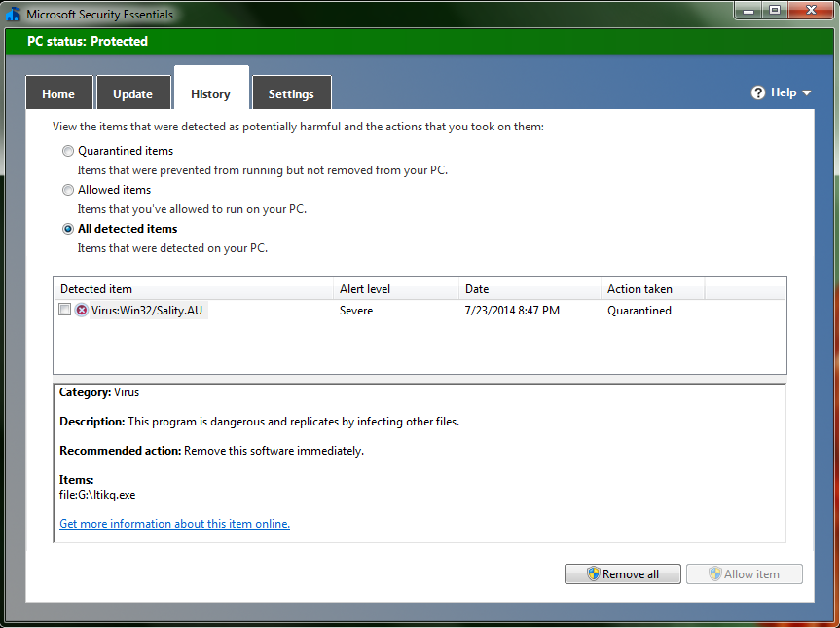
Task: Open Get more information about this item online
Action: 174,524
